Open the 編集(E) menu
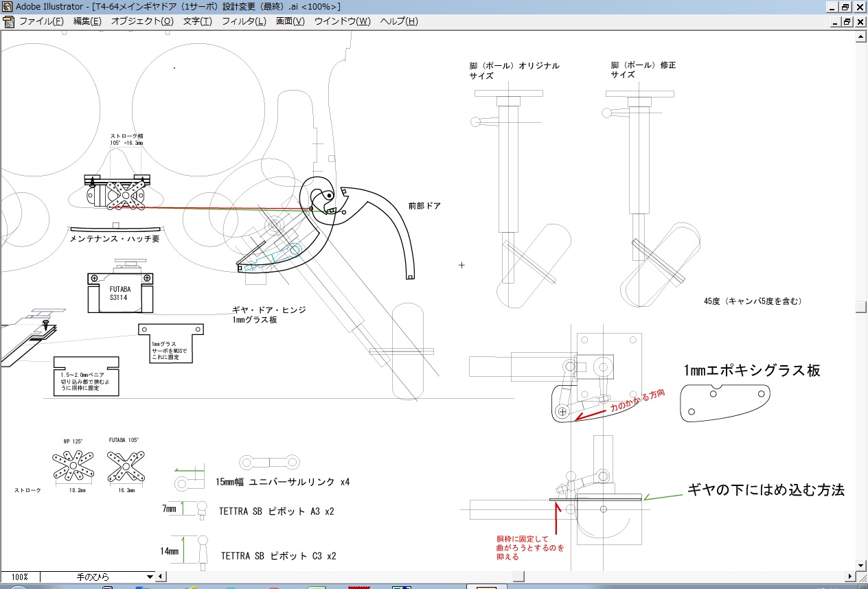868x589 pixels. tap(87, 21)
